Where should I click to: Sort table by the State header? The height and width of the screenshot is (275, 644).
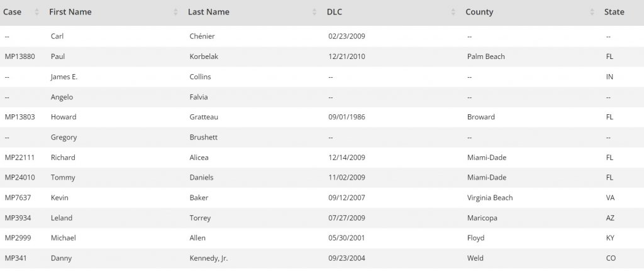coord(614,12)
